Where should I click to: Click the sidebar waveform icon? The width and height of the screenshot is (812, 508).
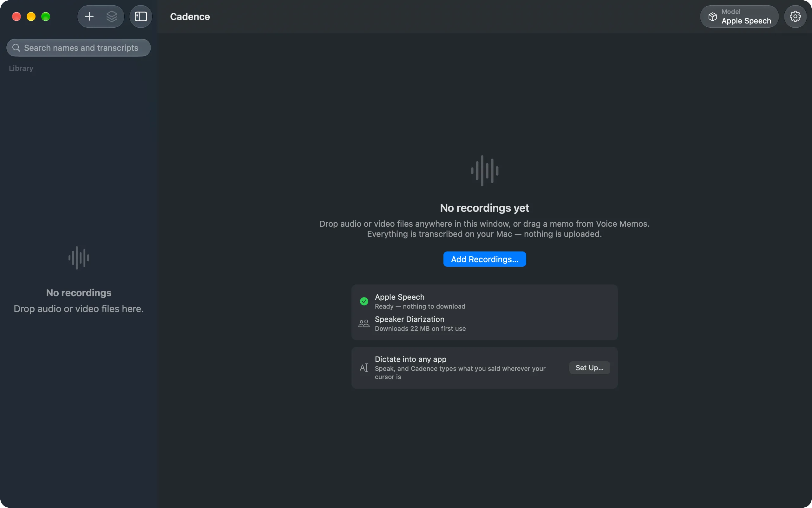click(79, 258)
